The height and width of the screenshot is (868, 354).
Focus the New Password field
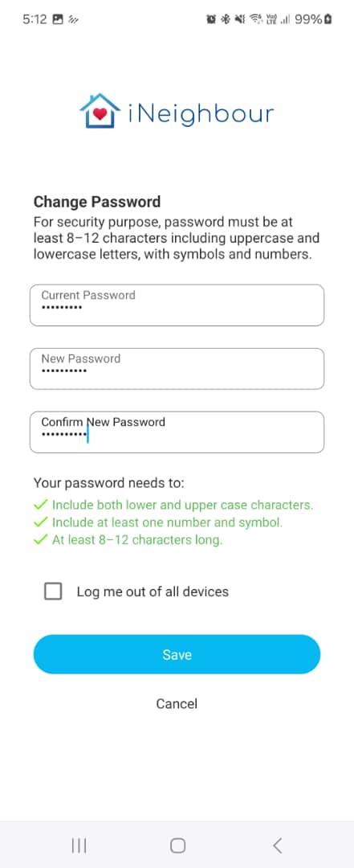[x=177, y=369]
